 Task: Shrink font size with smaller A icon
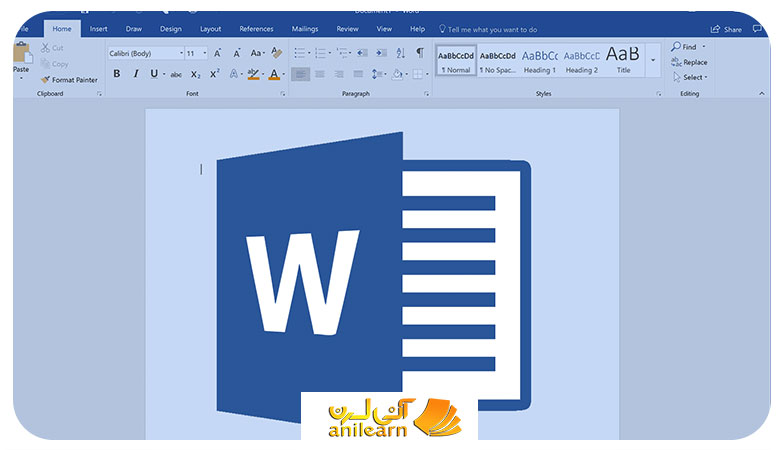click(236, 53)
